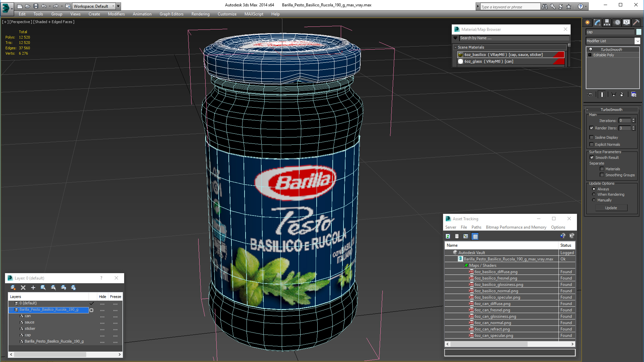Switch Asset Tracking to tree view

(x=466, y=236)
